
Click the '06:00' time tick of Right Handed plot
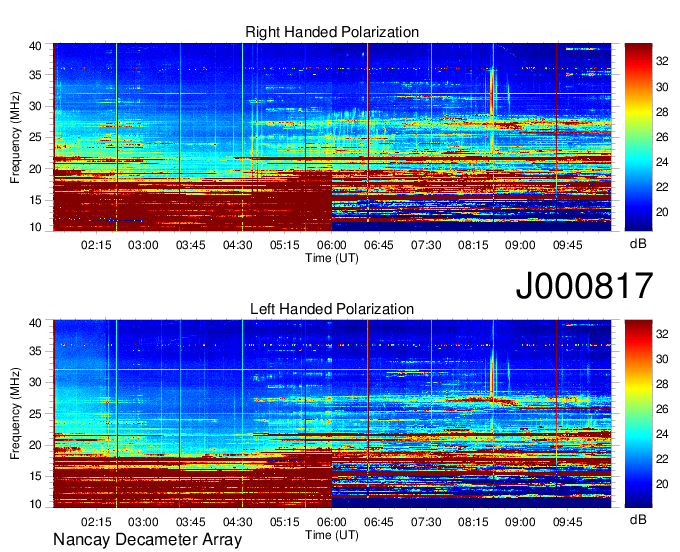coord(332,245)
